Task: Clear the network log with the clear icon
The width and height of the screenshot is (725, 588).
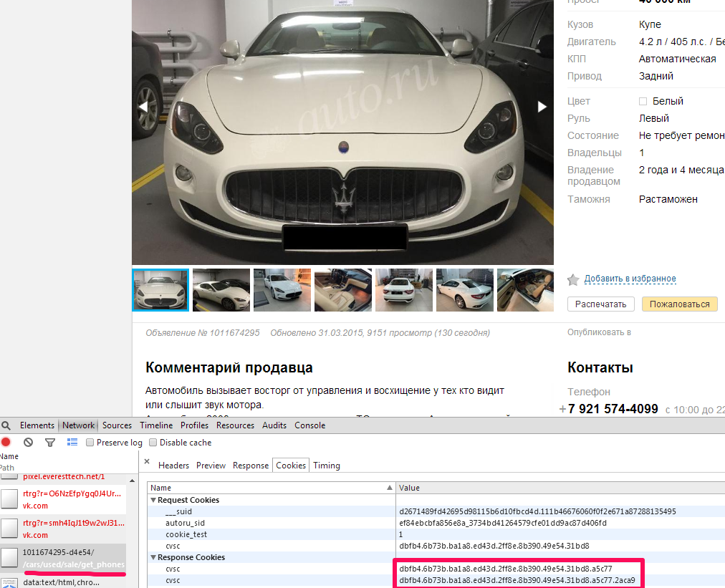Action: [28, 443]
